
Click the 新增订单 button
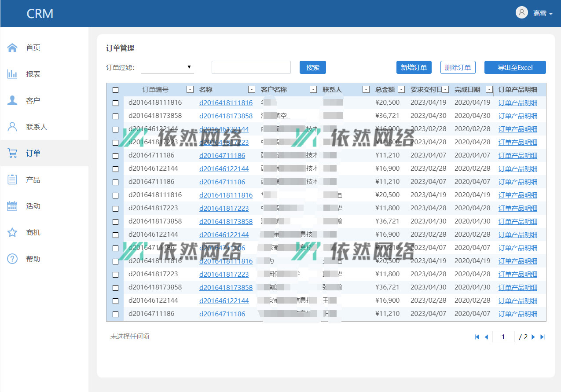click(x=414, y=67)
